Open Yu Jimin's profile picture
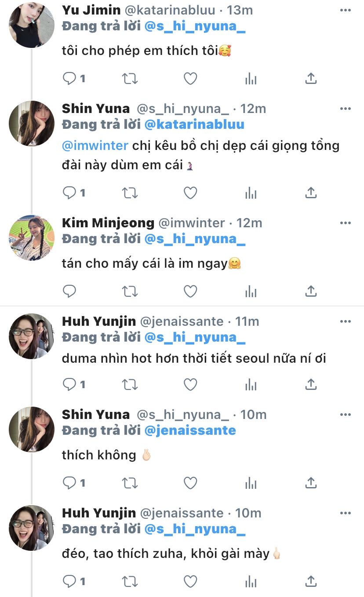The height and width of the screenshot is (597, 364). pos(32,25)
